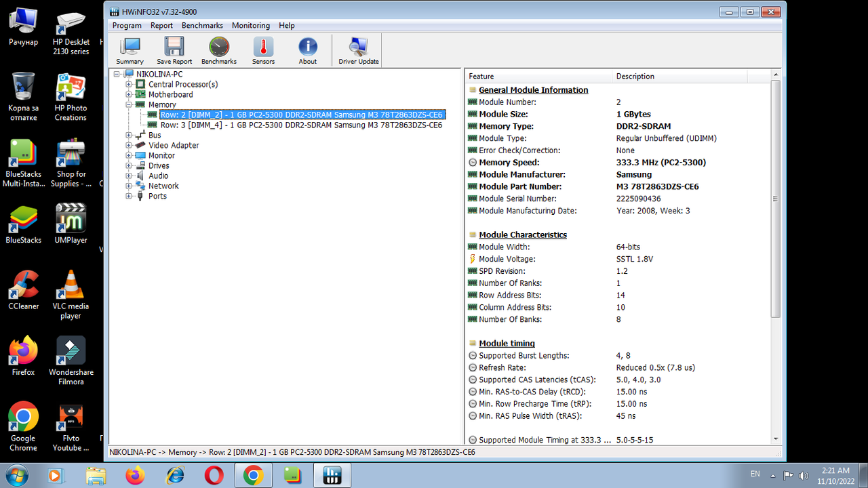The width and height of the screenshot is (868, 488).
Task: Collapse the Memory node
Action: (129, 105)
